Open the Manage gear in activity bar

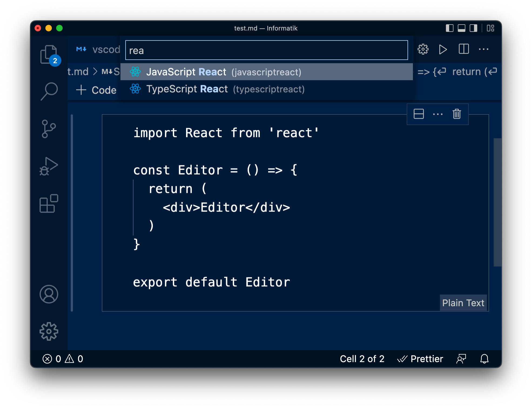point(49,331)
